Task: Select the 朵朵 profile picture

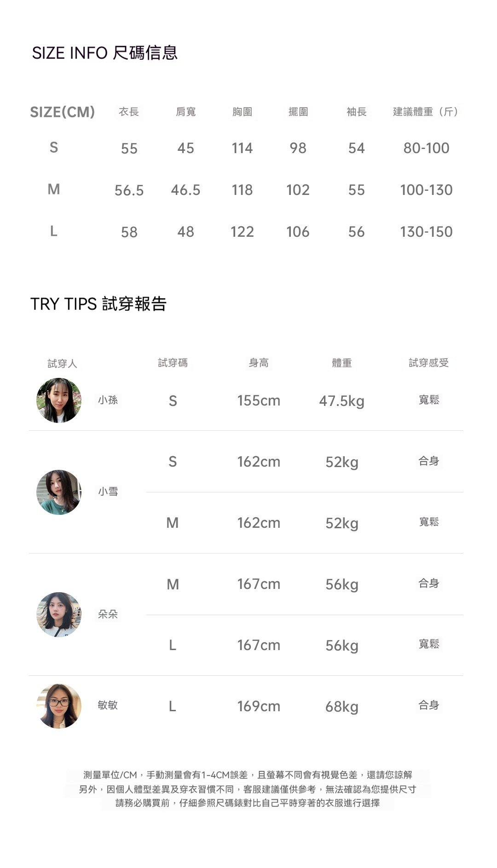Action: (x=59, y=614)
